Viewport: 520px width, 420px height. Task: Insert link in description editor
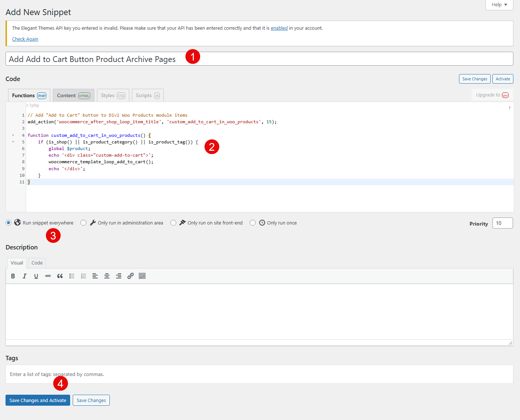click(130, 276)
